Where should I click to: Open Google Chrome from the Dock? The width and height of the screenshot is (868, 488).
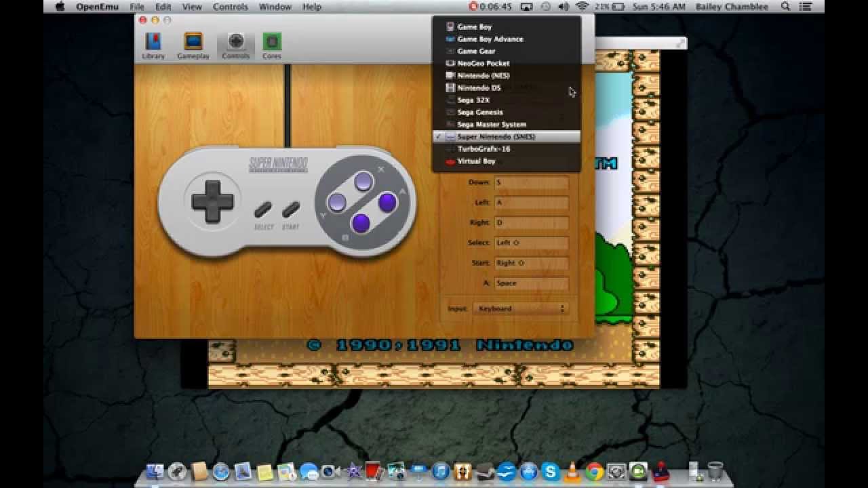[x=595, y=471]
